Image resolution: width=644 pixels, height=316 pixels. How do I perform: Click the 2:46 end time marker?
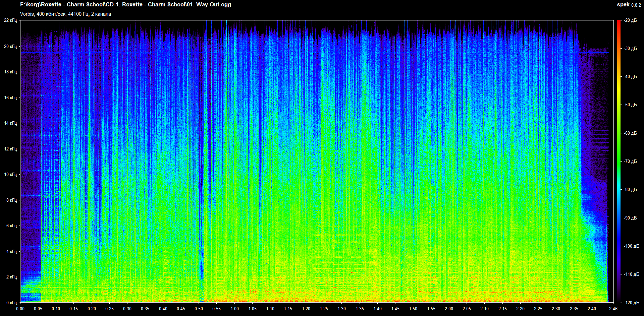[613, 309]
